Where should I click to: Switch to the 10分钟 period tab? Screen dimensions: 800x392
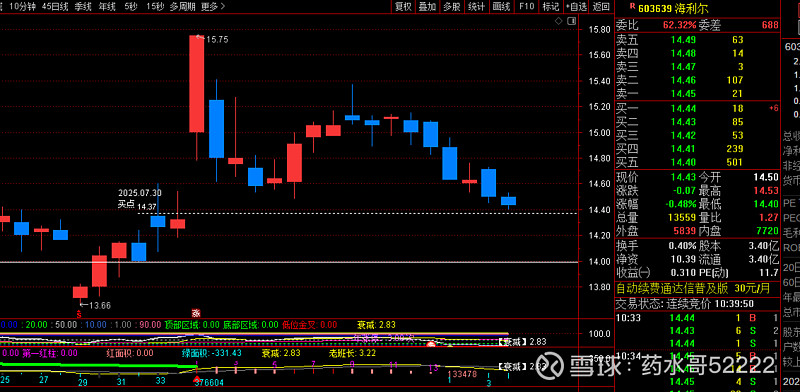point(23,7)
